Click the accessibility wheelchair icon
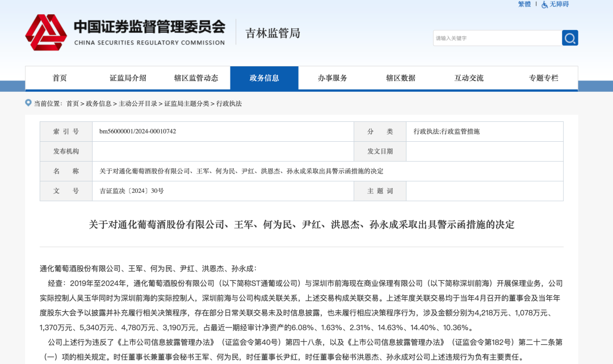Screen dimensions: 613x364 coord(544,5)
